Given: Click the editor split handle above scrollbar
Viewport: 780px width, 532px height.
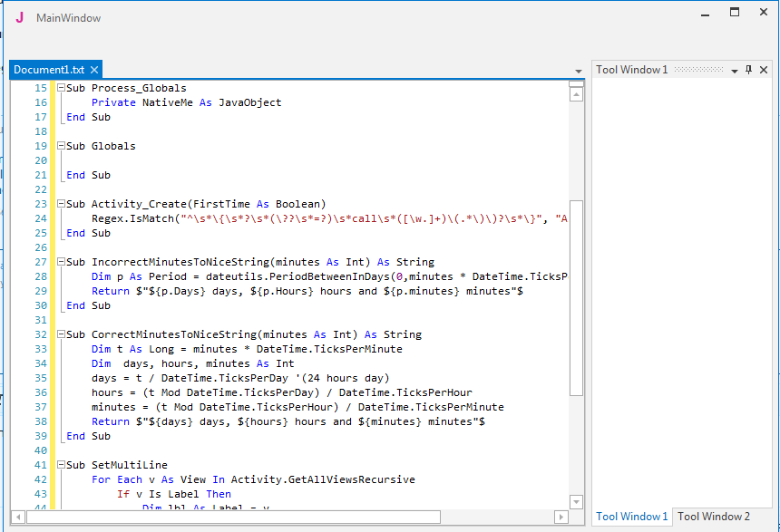Looking at the screenshot, I should tap(576, 84).
